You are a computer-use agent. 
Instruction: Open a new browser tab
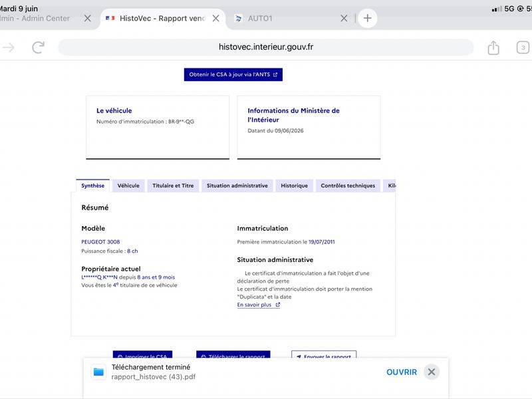pos(368,19)
